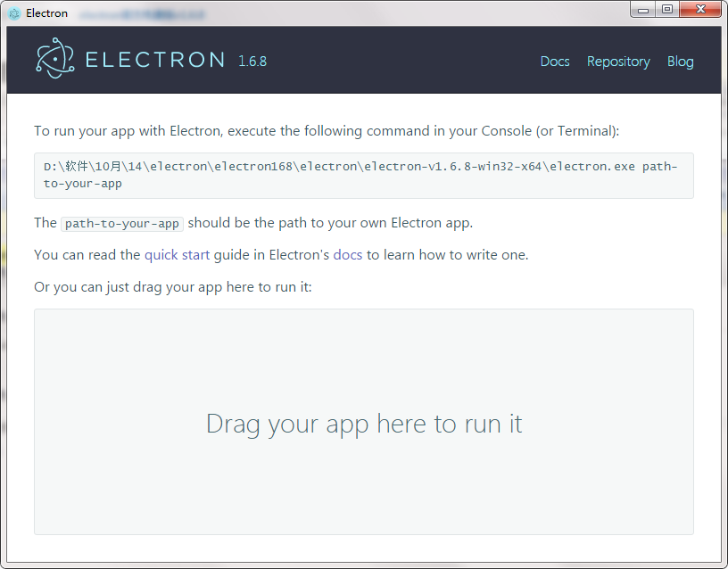Click the Electron window title text
The height and width of the screenshot is (569, 728).
(x=47, y=13)
